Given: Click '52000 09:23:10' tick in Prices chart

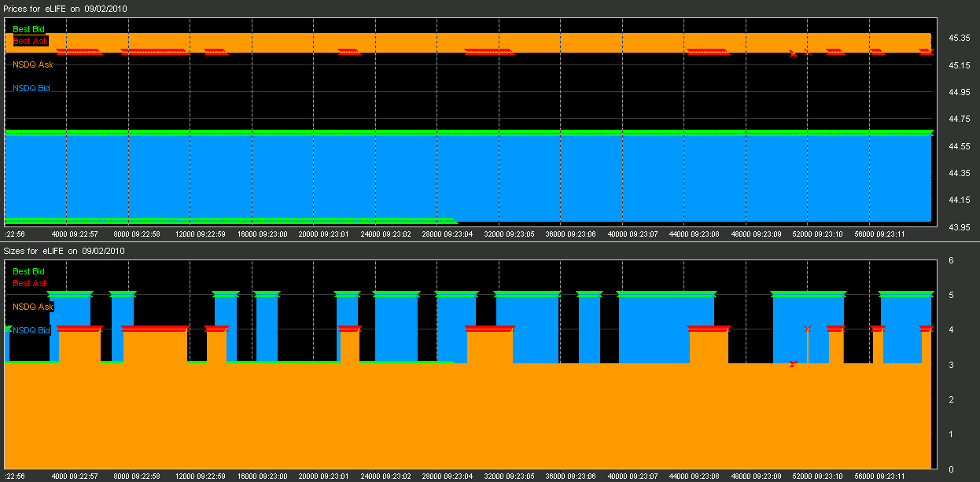Looking at the screenshot, I should [x=818, y=234].
